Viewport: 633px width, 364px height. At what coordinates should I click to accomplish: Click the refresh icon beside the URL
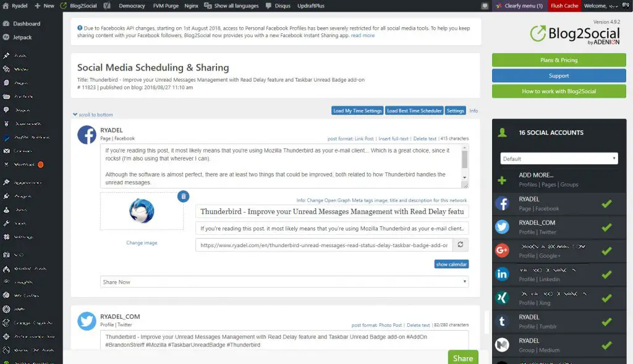pos(460,245)
